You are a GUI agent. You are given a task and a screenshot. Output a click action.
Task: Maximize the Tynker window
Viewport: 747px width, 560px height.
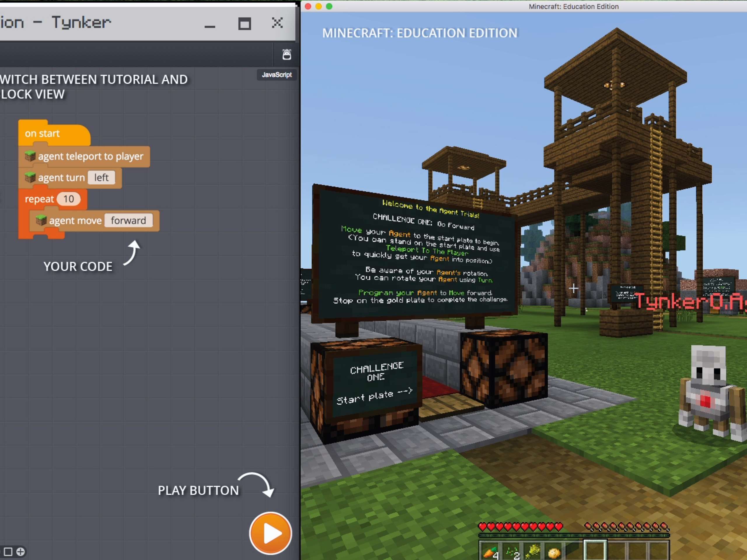pyautogui.click(x=245, y=24)
